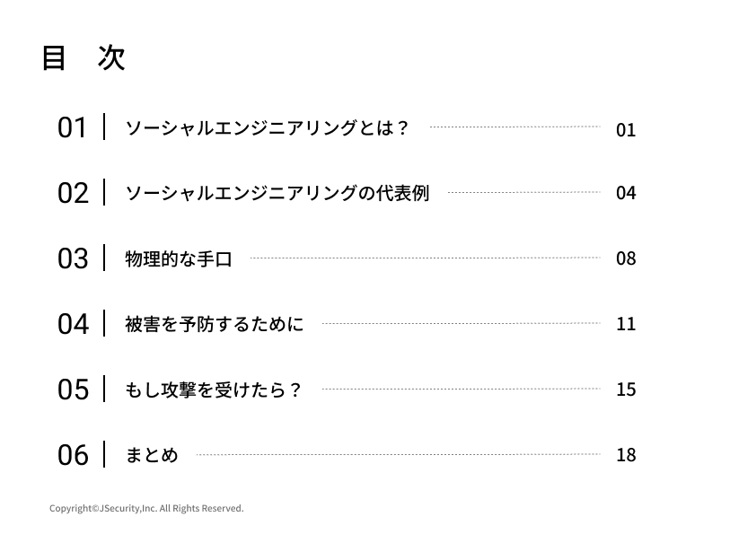Open ソーシャルエンジニアリングとは？ entry
Viewport: 756px width, 534px height.
(267, 128)
